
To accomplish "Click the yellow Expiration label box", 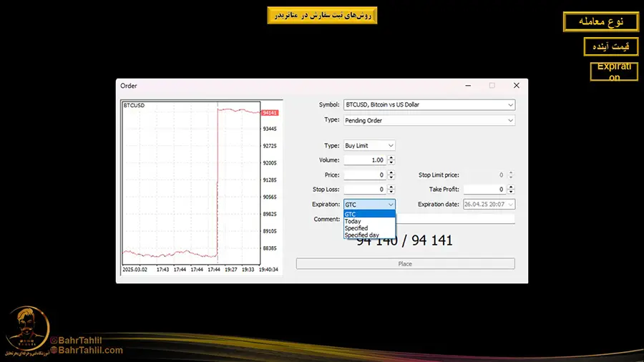I will [x=613, y=72].
